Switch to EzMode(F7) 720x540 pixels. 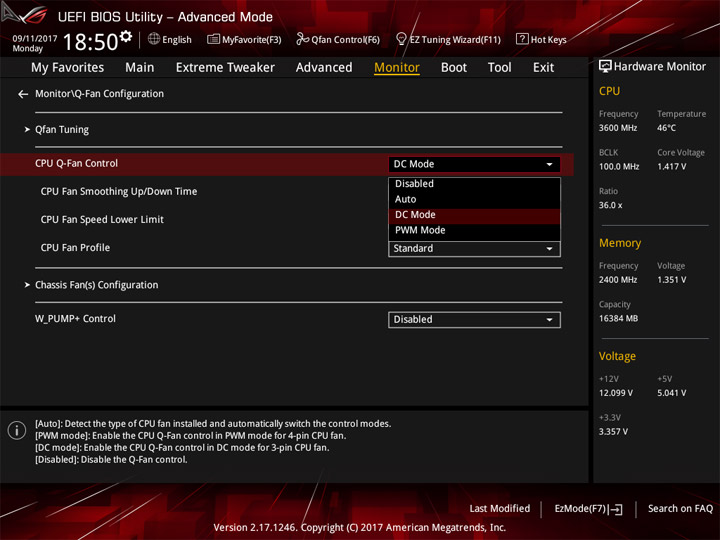pos(589,509)
